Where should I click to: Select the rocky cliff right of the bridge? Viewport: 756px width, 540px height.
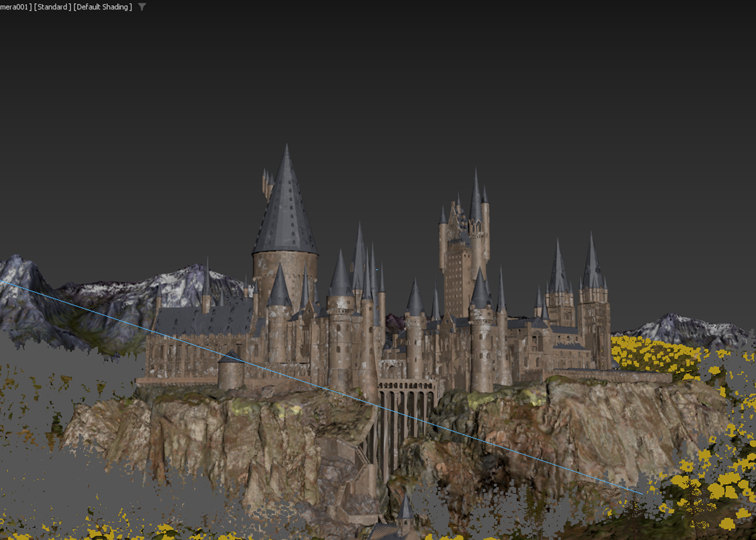point(571,421)
